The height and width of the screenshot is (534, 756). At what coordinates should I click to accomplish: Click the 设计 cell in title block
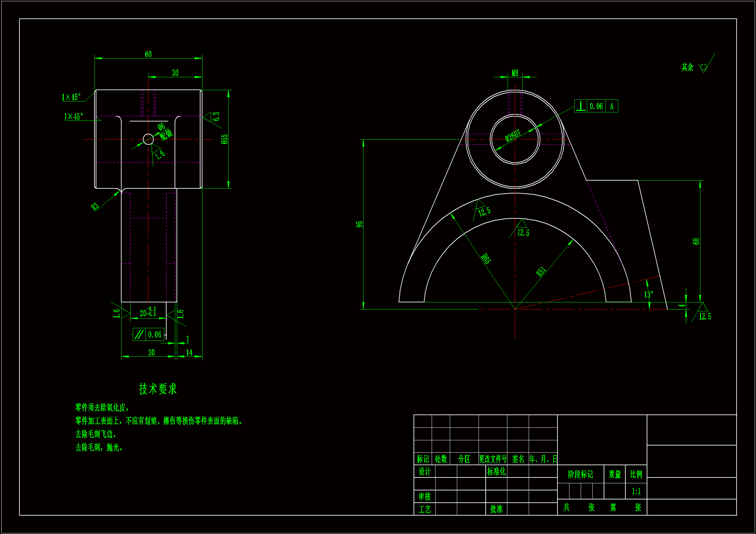pos(424,471)
